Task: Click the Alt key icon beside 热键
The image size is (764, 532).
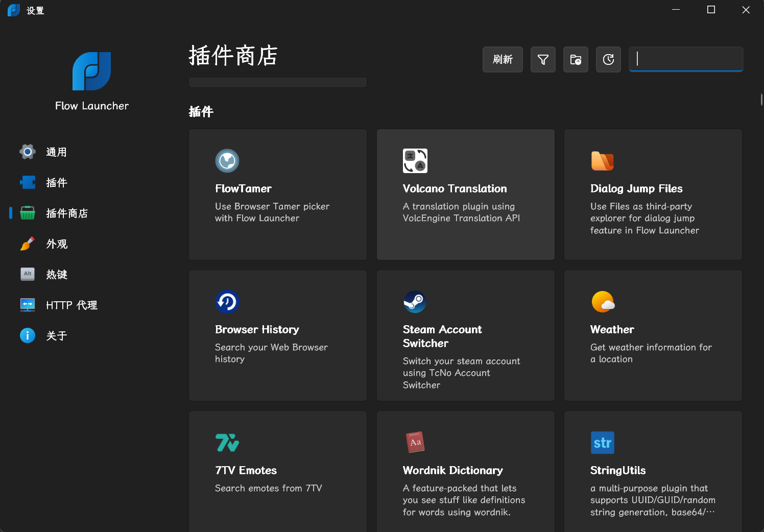Action: (28, 274)
